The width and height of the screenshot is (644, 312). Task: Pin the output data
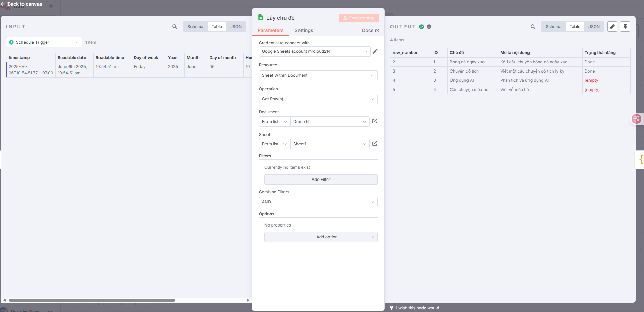[x=625, y=27]
